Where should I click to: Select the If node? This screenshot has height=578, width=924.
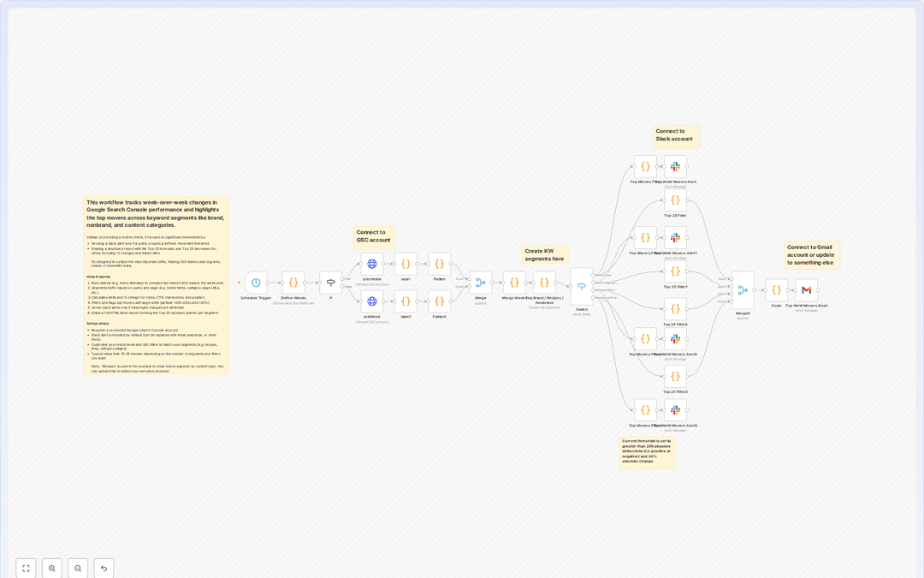click(330, 281)
